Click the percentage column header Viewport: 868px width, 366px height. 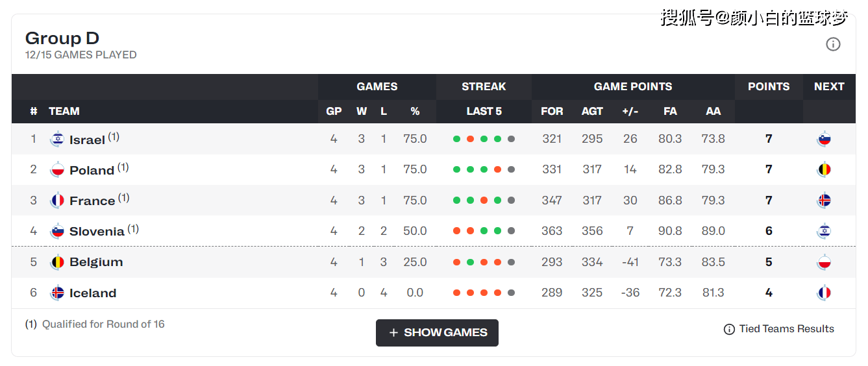coord(415,111)
